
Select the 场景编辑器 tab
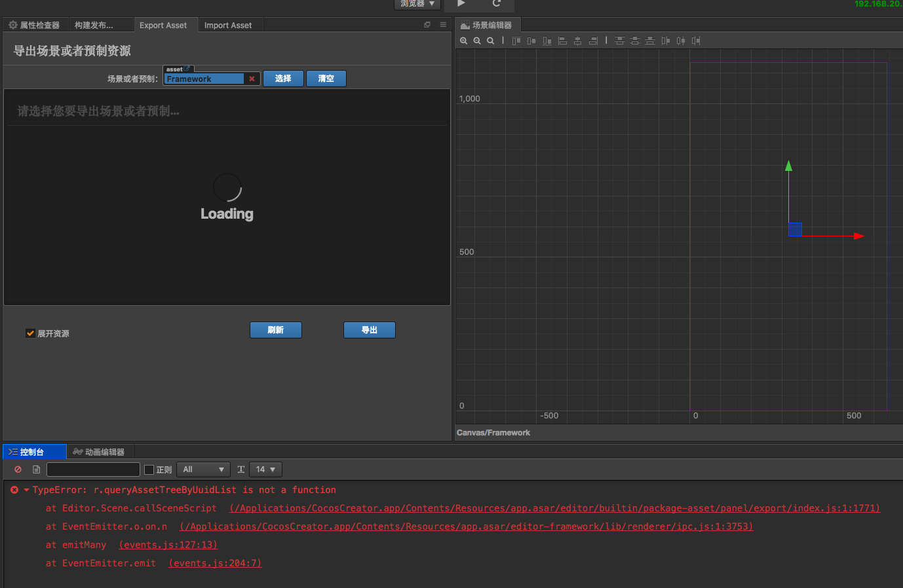pyautogui.click(x=487, y=25)
